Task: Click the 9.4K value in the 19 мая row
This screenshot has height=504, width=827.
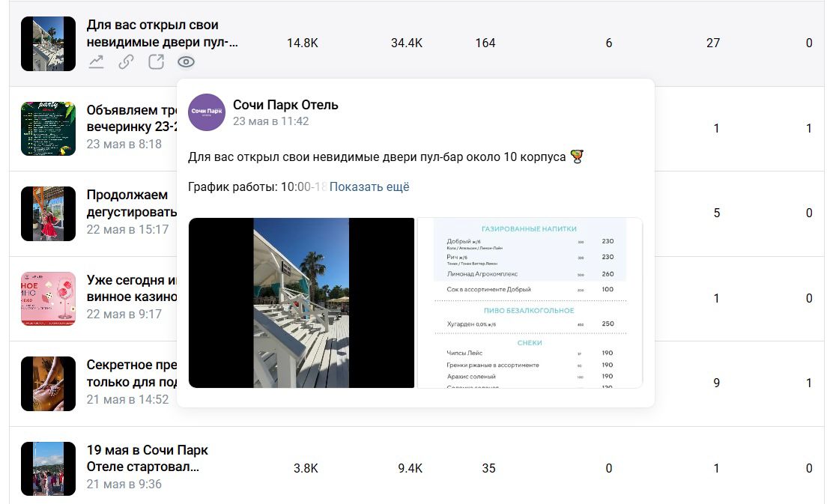Action: (x=411, y=468)
